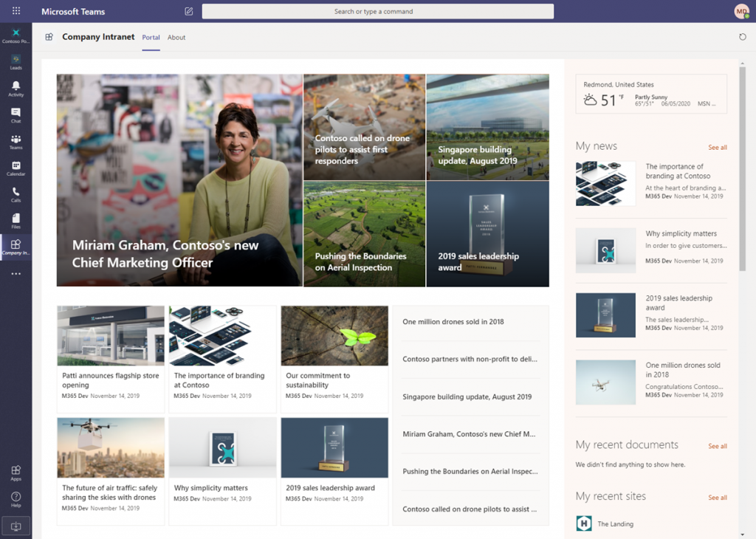Viewport: 756px width, 539px height.
Task: Open Files in the sidebar
Action: tap(16, 221)
